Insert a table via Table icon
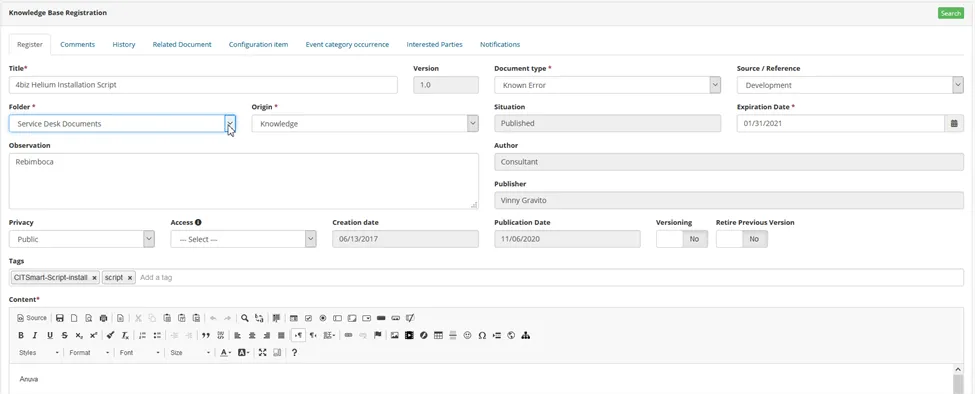The height and width of the screenshot is (394, 975). coord(438,335)
